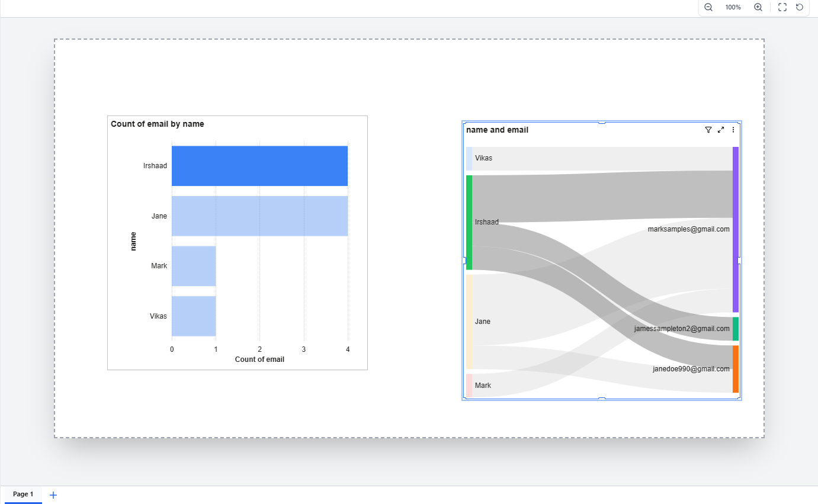
Task: Click the Vikas bar in the bar chart
Action: pos(194,316)
